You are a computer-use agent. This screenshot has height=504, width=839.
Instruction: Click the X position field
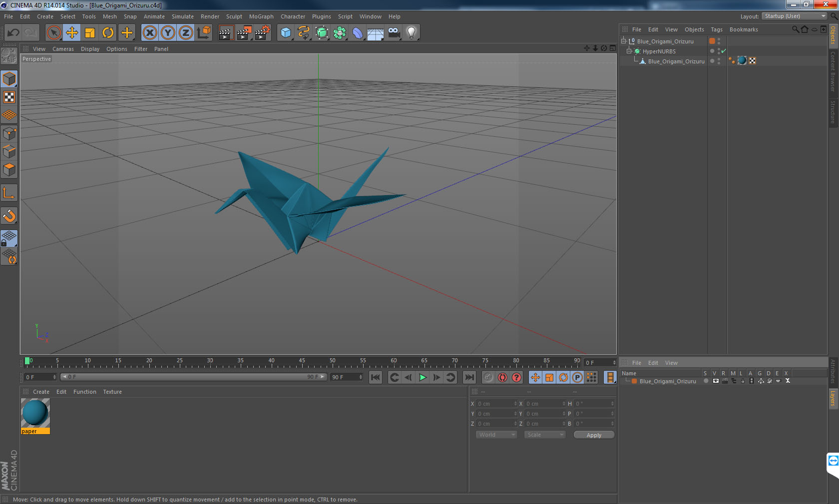click(496, 404)
